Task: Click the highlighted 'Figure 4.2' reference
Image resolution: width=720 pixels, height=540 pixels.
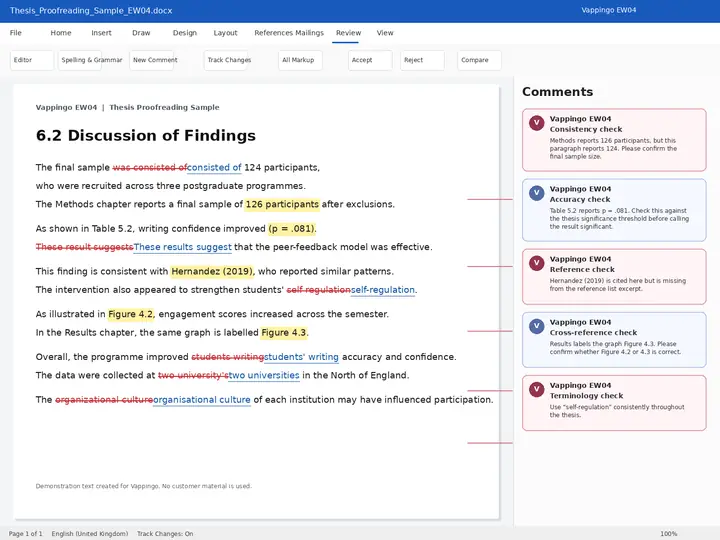Action: pyautogui.click(x=130, y=314)
